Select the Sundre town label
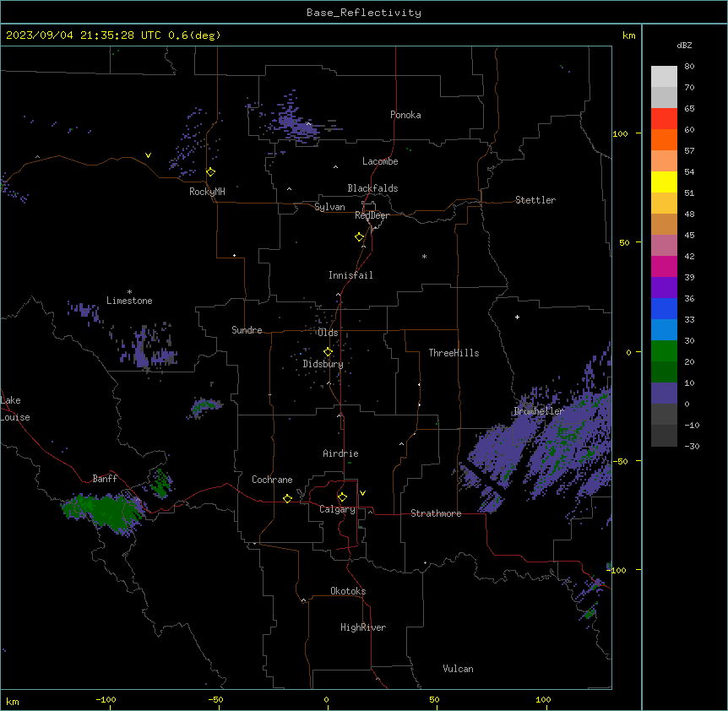Screen dimensions: 728x711 pos(247,330)
